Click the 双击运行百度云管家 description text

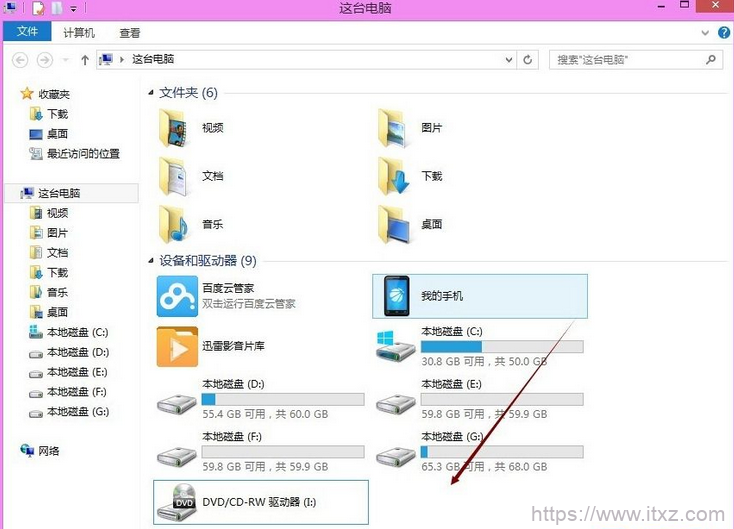pos(249,304)
